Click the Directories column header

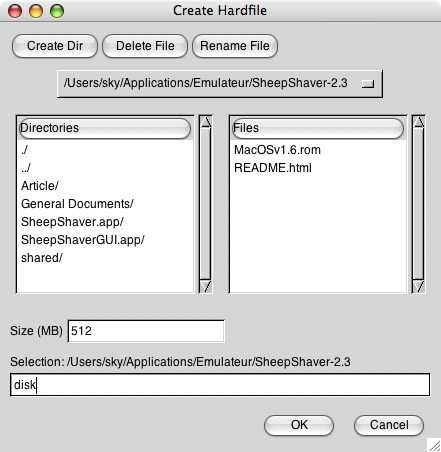click(x=105, y=128)
